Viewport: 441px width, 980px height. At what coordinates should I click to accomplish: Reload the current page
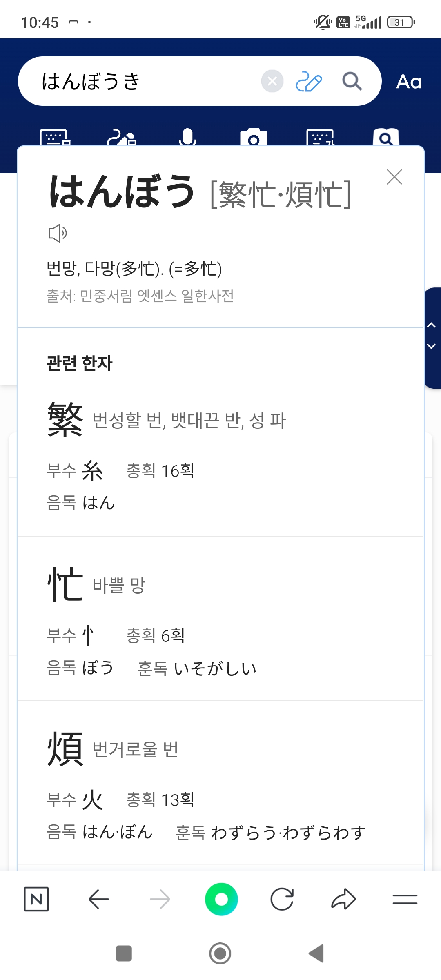[282, 899]
